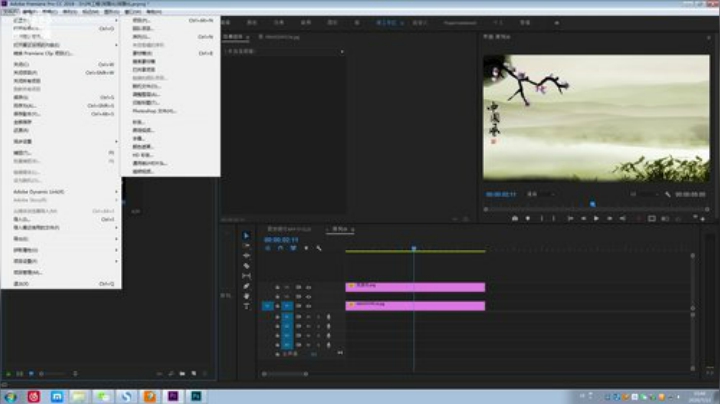Select the Hand tool
The width and height of the screenshot is (720, 404).
tap(246, 296)
